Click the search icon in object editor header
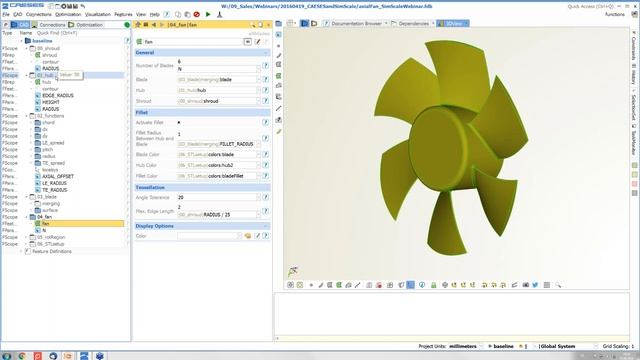Viewport: 640px width, 360px height. 253,25
